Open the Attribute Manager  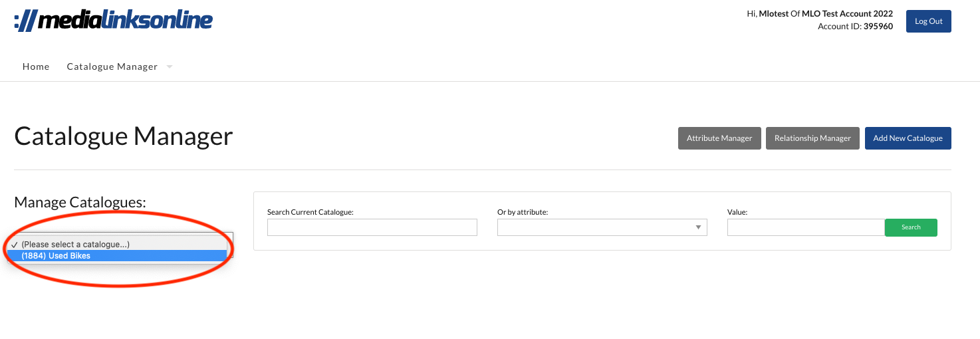click(x=719, y=138)
